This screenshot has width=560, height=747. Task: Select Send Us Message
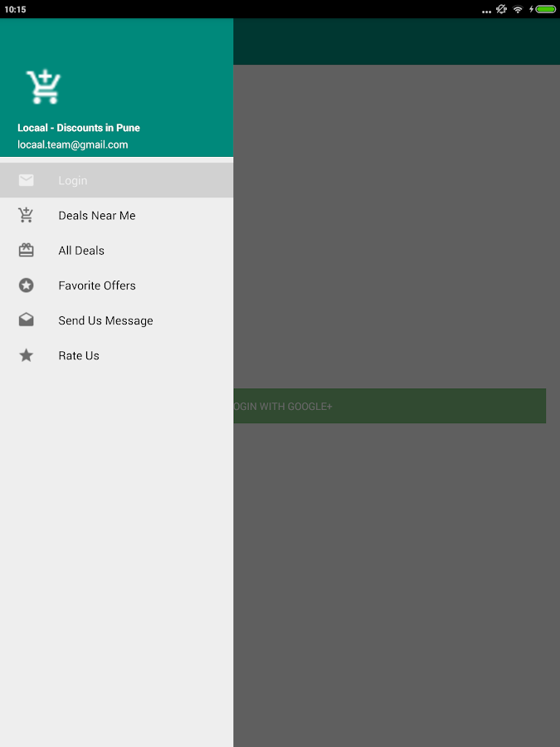(x=117, y=320)
